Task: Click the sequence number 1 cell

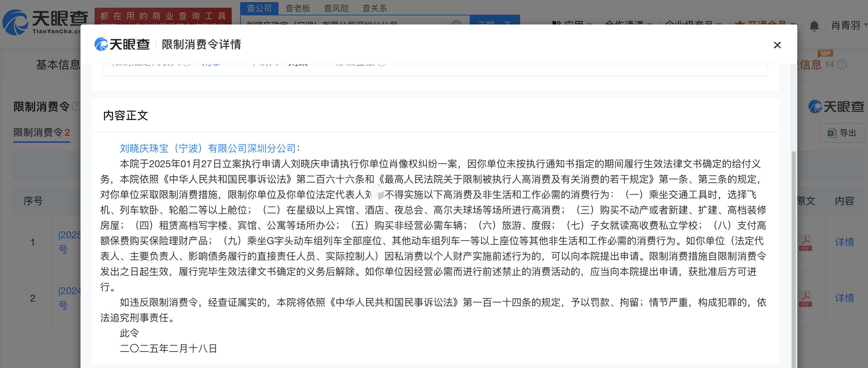Action: point(33,242)
